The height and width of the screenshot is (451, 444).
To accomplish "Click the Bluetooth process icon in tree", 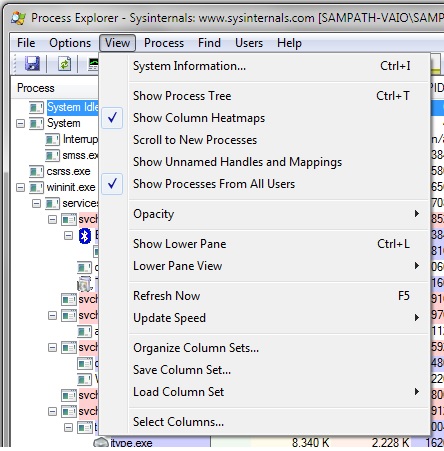I will (x=85, y=236).
